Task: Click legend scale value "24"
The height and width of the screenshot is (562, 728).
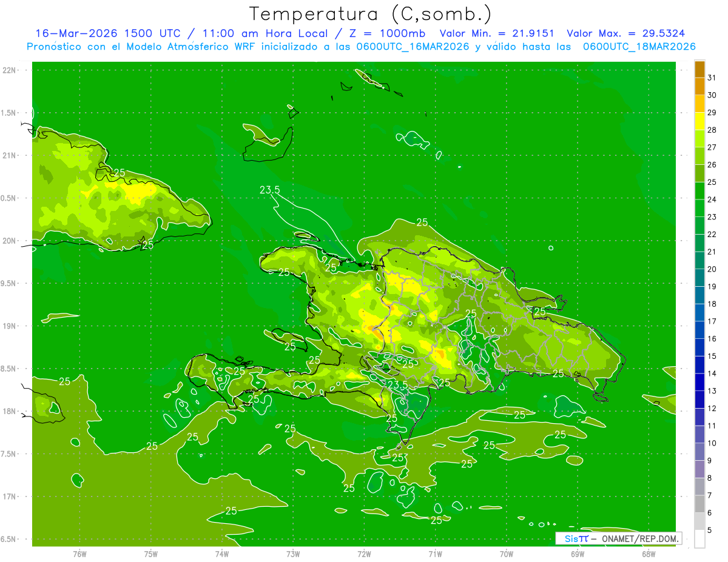Action: click(x=712, y=199)
